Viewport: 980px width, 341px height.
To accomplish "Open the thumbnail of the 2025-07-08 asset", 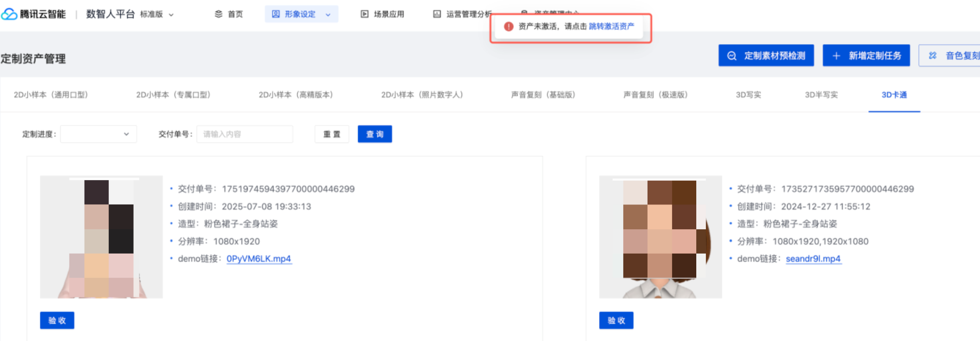I will pos(101,237).
